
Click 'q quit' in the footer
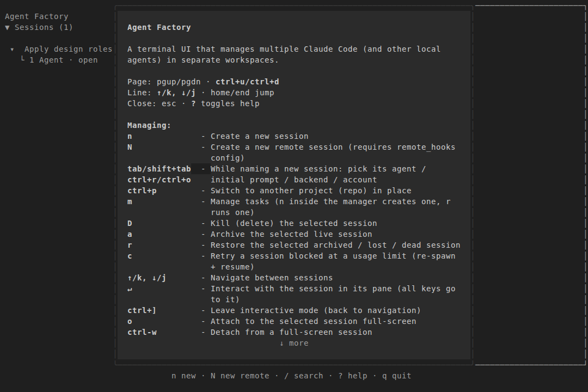(397, 376)
